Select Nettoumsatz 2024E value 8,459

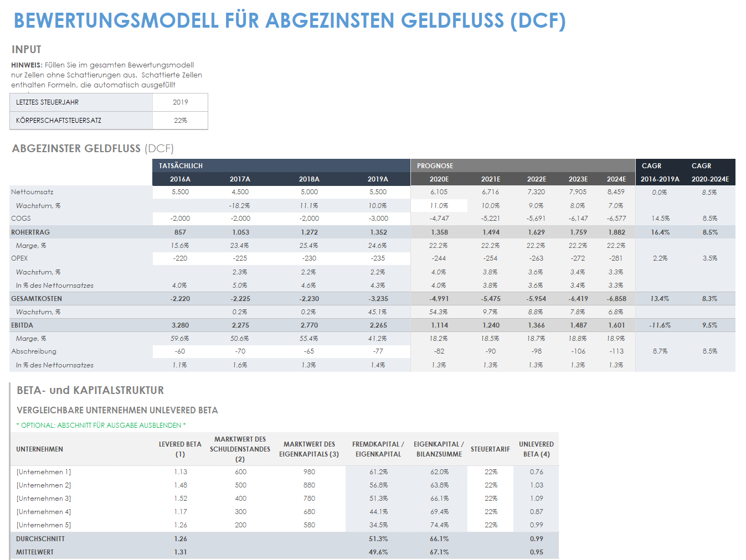(616, 192)
